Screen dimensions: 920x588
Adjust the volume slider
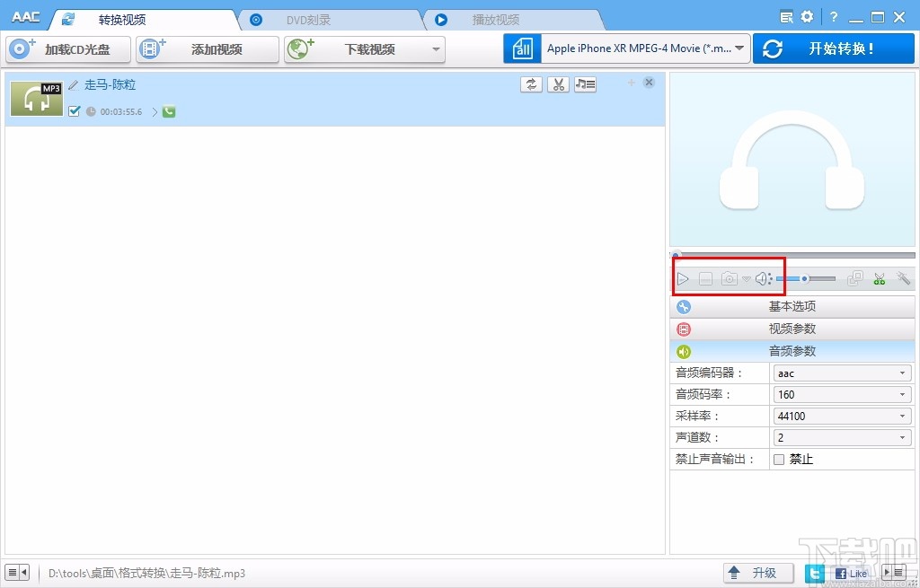pyautogui.click(x=806, y=278)
